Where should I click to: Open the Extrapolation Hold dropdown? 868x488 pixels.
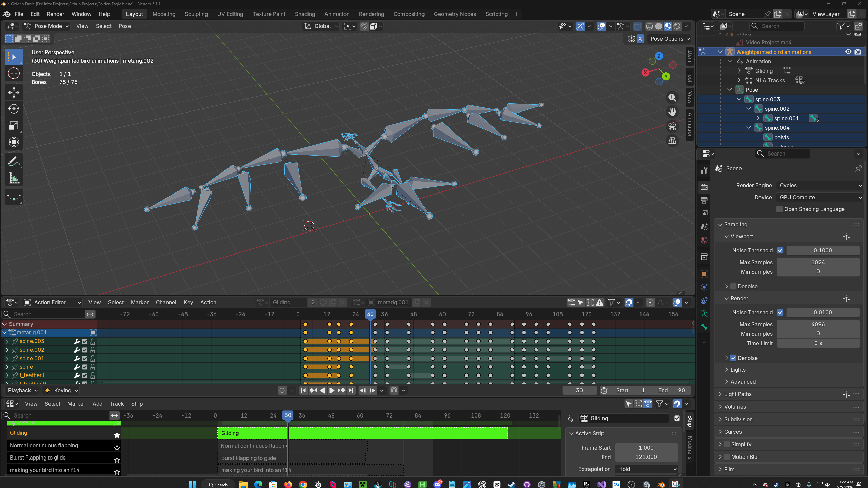[x=646, y=469]
